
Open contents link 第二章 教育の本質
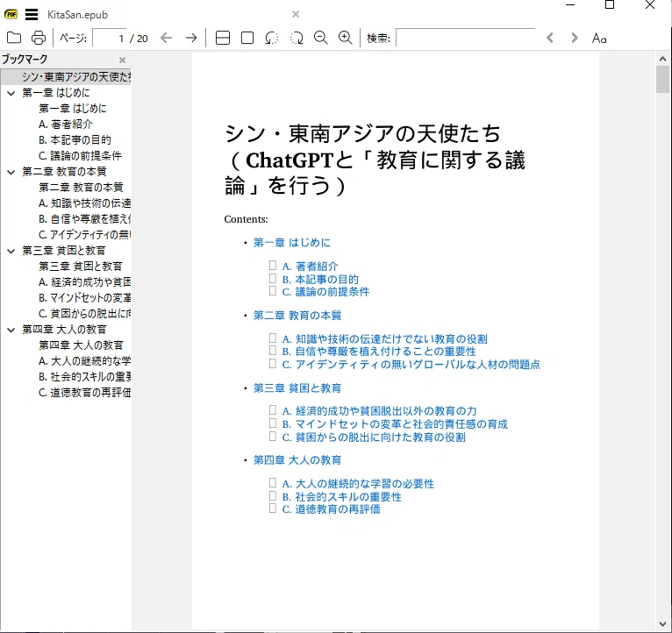[297, 316]
